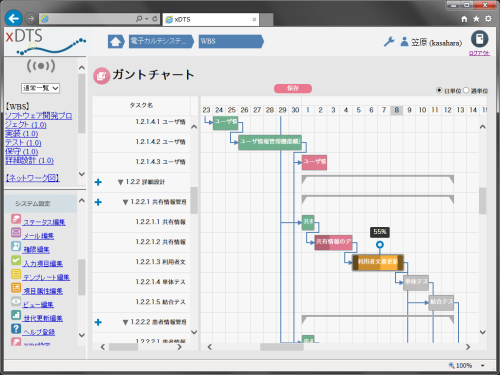The image size is (500, 375).
Task: Click the pink Gantt chart title icon
Action: pos(101,76)
